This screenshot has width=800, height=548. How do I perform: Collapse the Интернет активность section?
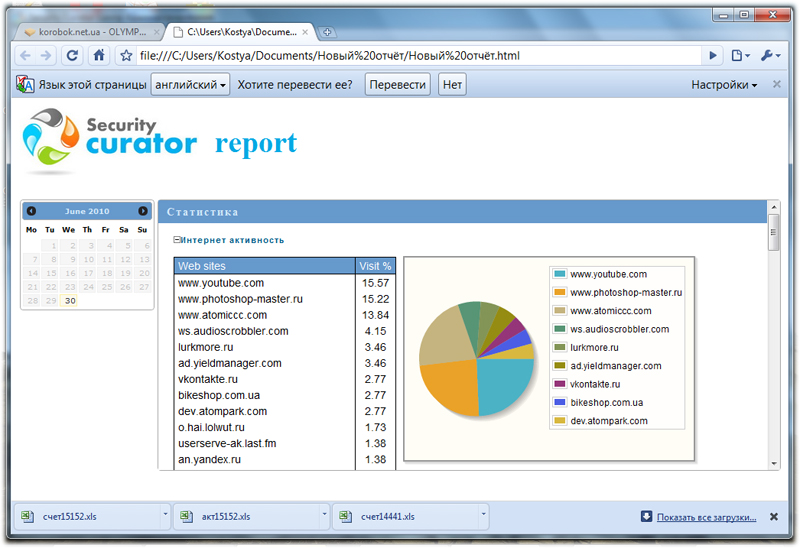tap(177, 239)
